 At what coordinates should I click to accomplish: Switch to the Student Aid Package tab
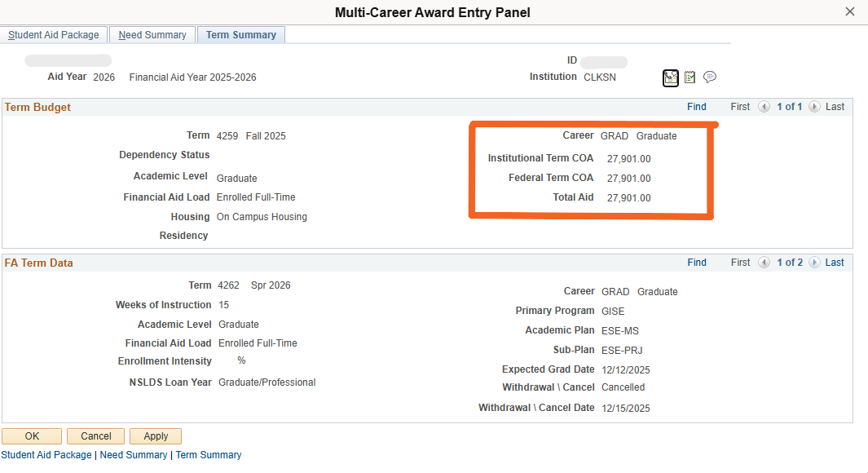coord(54,35)
